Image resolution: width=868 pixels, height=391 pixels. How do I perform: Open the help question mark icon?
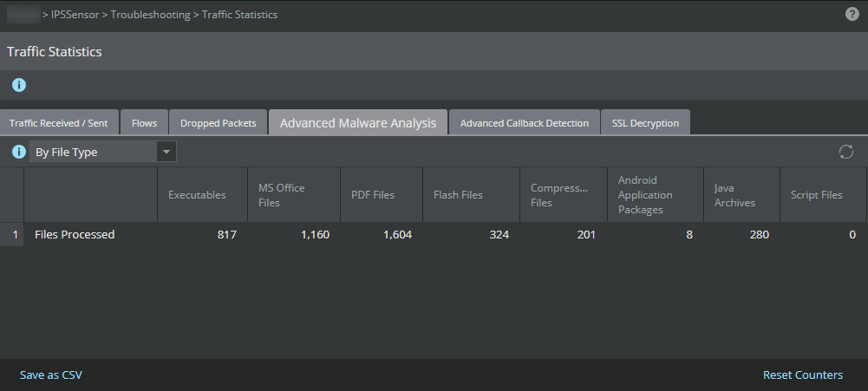(852, 15)
